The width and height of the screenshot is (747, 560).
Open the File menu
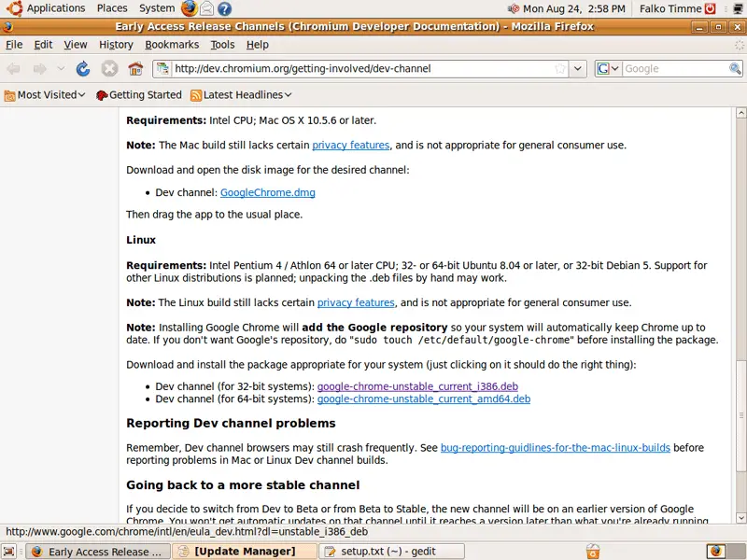point(14,45)
